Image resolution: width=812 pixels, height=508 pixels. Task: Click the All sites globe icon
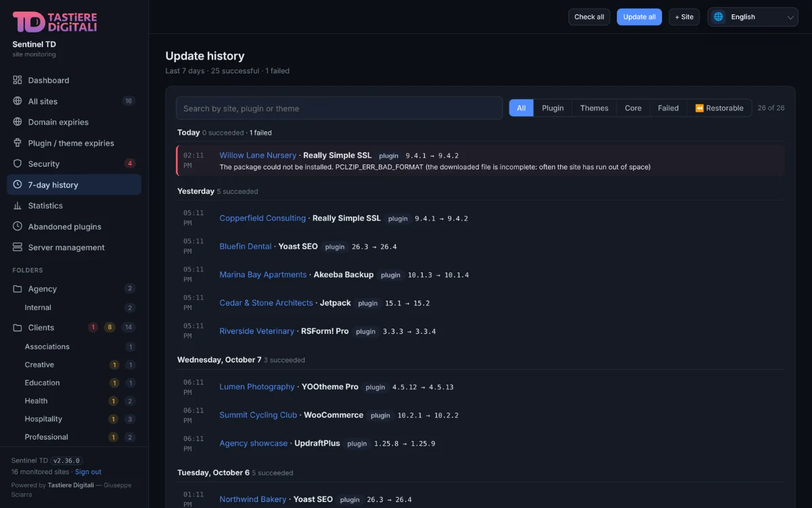18,101
